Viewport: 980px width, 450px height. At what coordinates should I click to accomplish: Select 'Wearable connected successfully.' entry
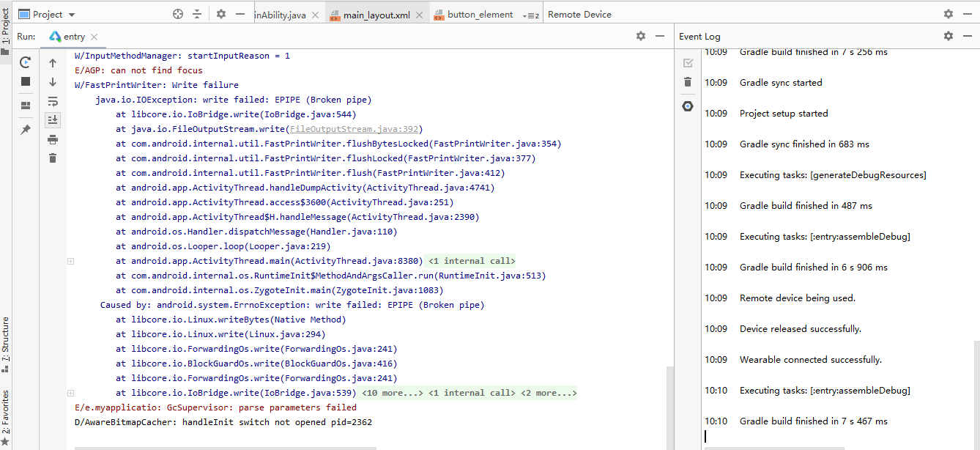(811, 360)
